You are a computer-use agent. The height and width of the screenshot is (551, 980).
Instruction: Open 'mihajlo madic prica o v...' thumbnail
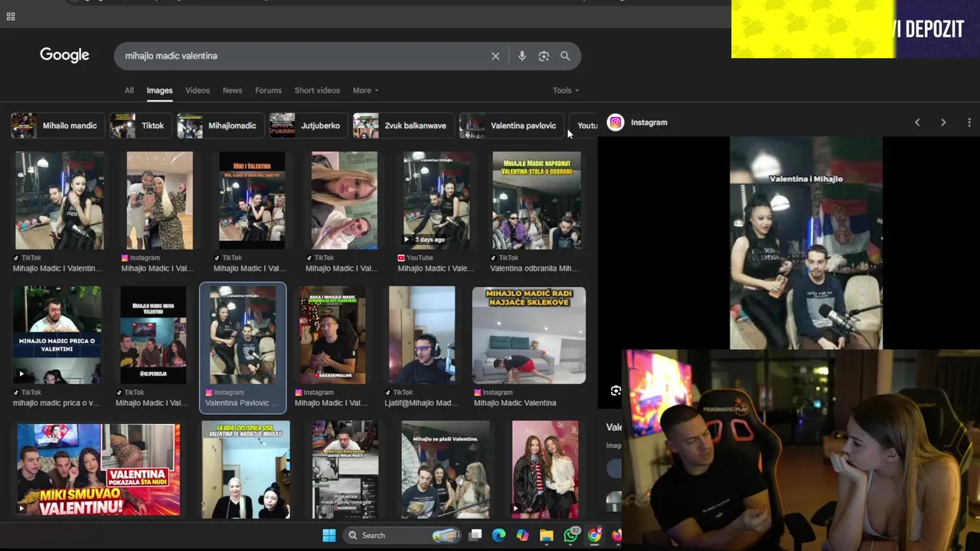57,335
